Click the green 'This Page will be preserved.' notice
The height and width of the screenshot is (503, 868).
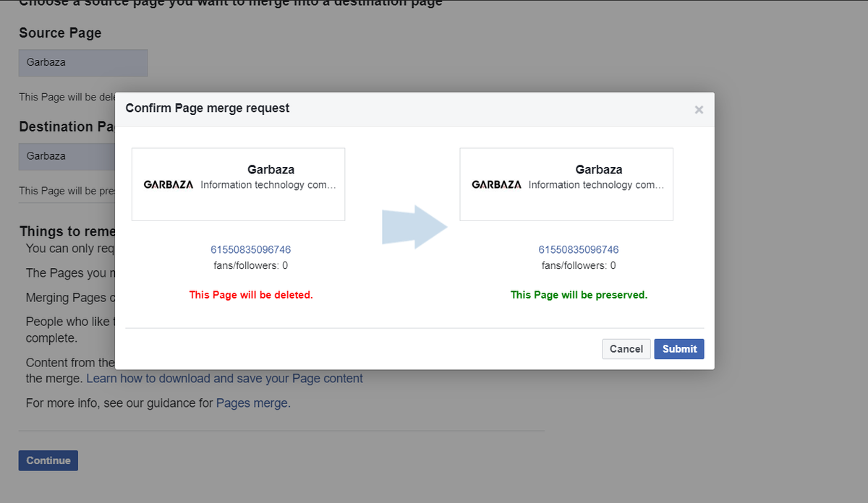click(578, 296)
